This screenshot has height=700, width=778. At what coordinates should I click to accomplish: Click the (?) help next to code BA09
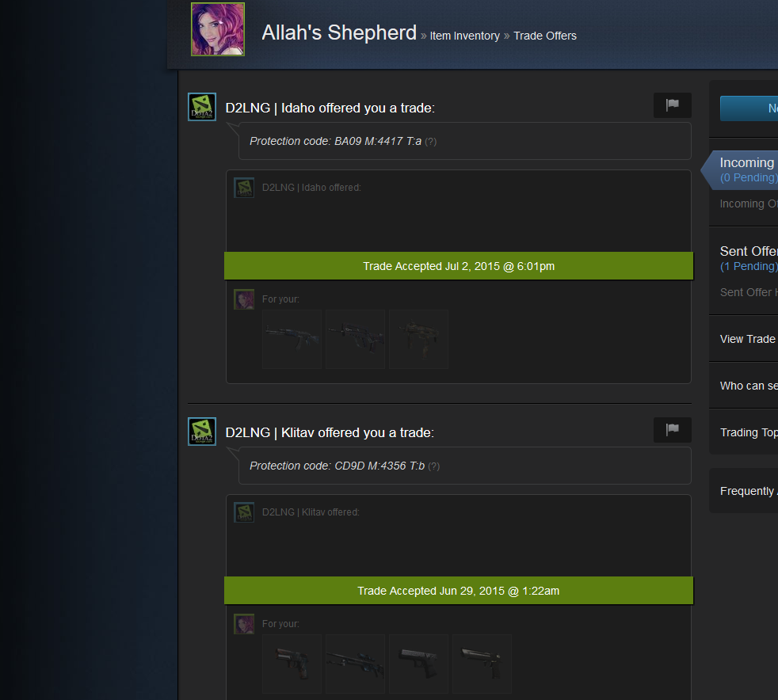coord(431,142)
